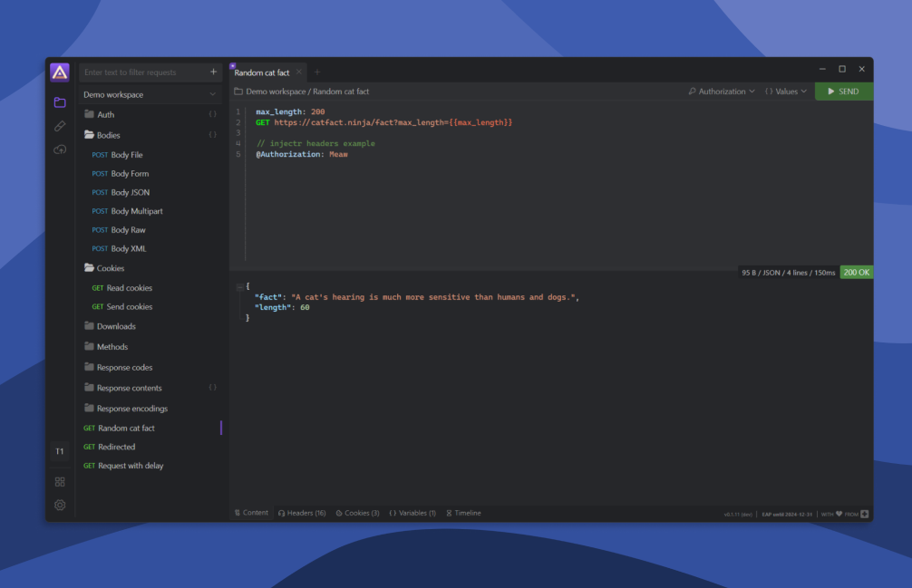912x588 pixels.
Task: Close the Random cat fact tab
Action: point(299,72)
